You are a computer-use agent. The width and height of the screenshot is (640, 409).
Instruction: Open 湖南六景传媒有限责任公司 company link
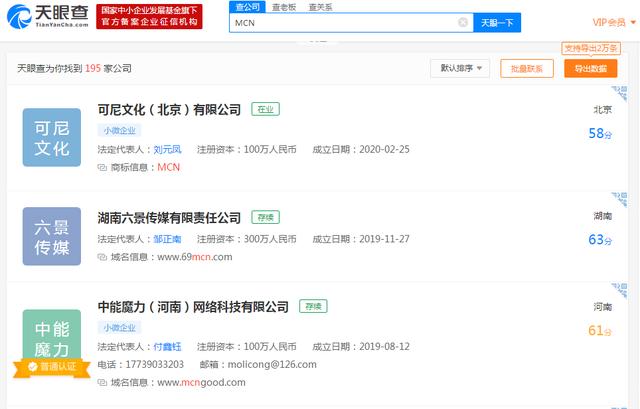[169, 218]
